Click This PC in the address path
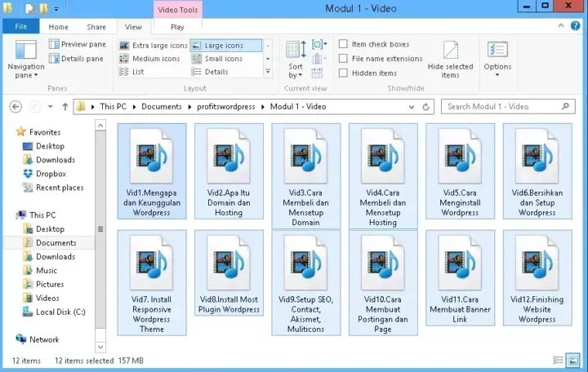Viewport: 588px width, 372px height. pyautogui.click(x=113, y=107)
